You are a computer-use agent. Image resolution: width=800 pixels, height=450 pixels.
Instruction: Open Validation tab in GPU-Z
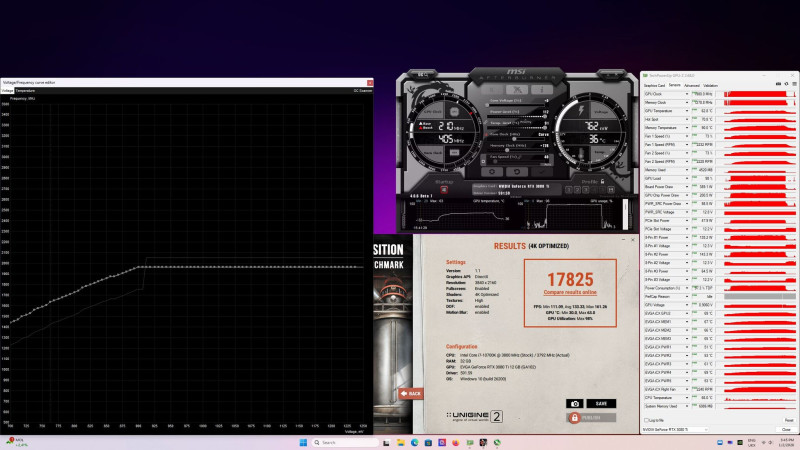710,86
